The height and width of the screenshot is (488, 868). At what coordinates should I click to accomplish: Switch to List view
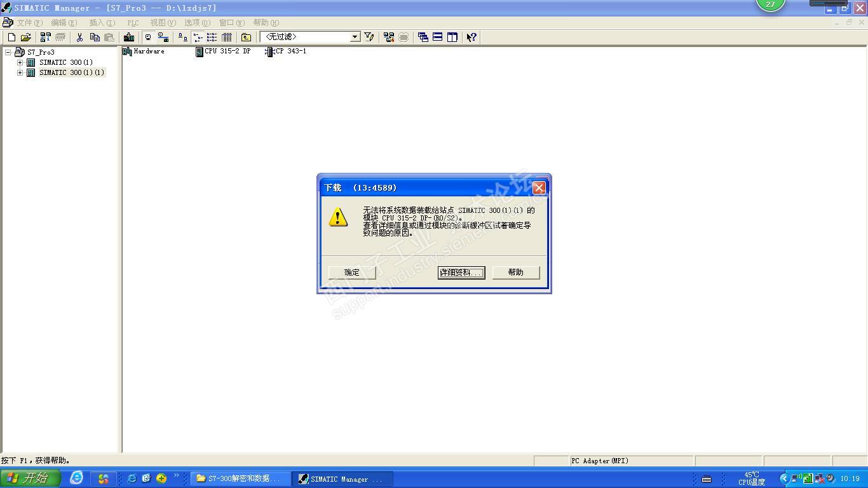click(x=212, y=37)
